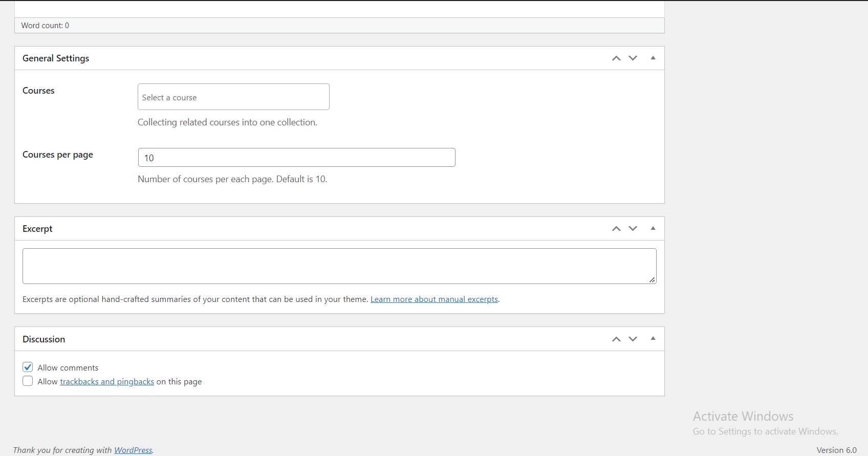Image resolution: width=868 pixels, height=456 pixels.
Task: Open the trackbacks and pingbacks link
Action: point(107,382)
